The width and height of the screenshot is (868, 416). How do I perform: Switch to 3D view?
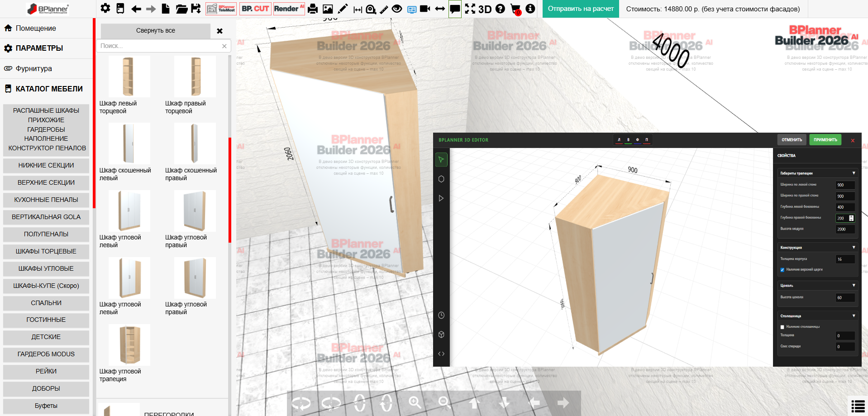[x=485, y=9]
